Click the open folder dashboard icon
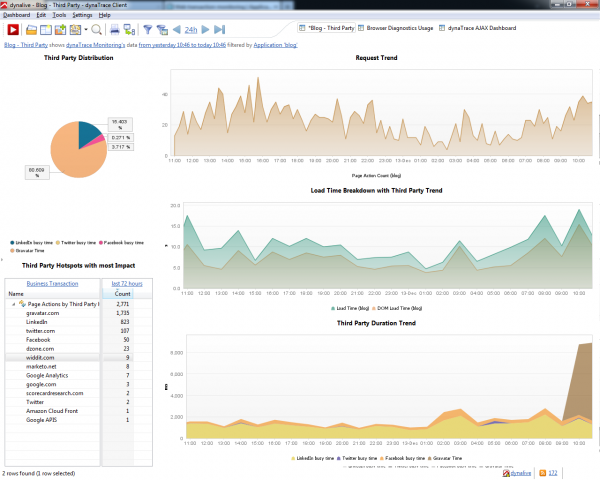This screenshot has width=600, height=480. pos(31,30)
